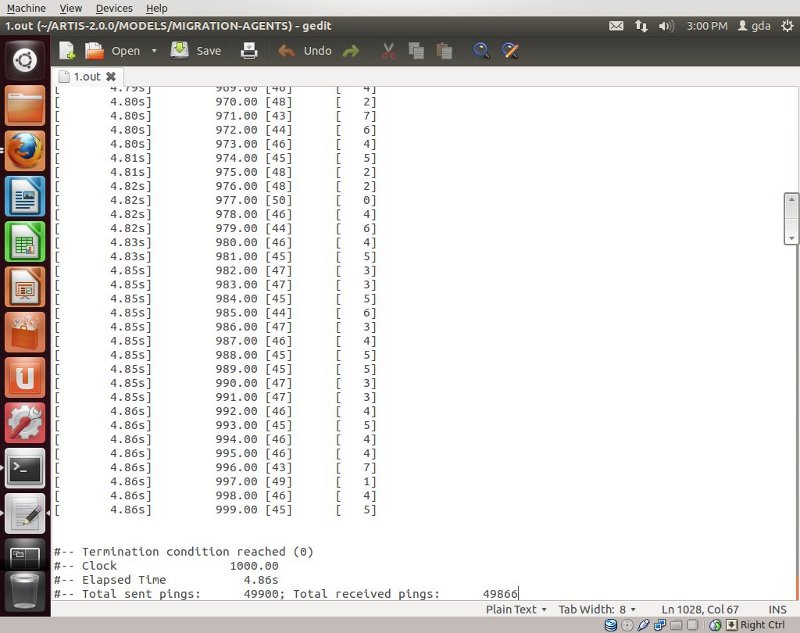Toggle INS insert mode indicator
This screenshot has height=633, width=800.
pyautogui.click(x=777, y=609)
